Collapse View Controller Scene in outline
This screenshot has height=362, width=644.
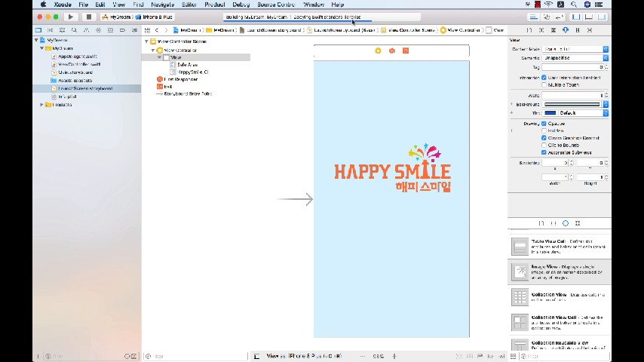pos(146,41)
